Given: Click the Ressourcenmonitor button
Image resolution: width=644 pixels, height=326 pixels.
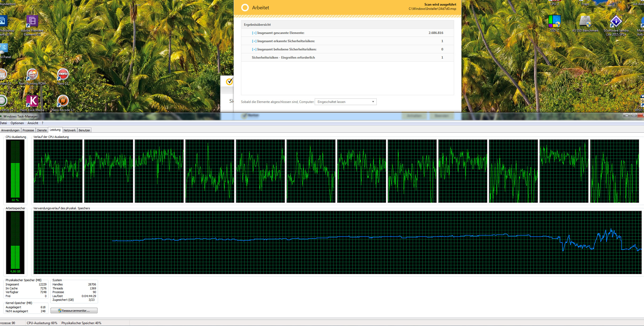Looking at the screenshot, I should coord(74,311).
